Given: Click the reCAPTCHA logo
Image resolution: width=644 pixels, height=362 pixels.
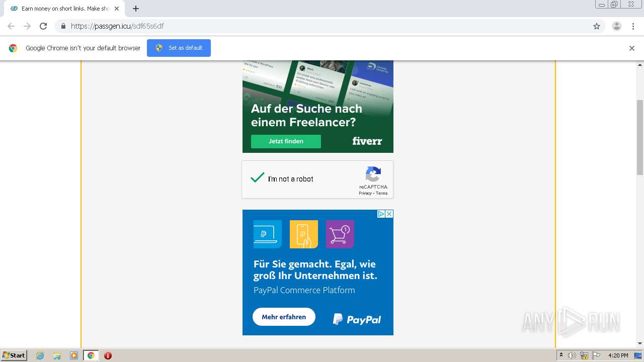Looking at the screenshot, I should click(373, 174).
